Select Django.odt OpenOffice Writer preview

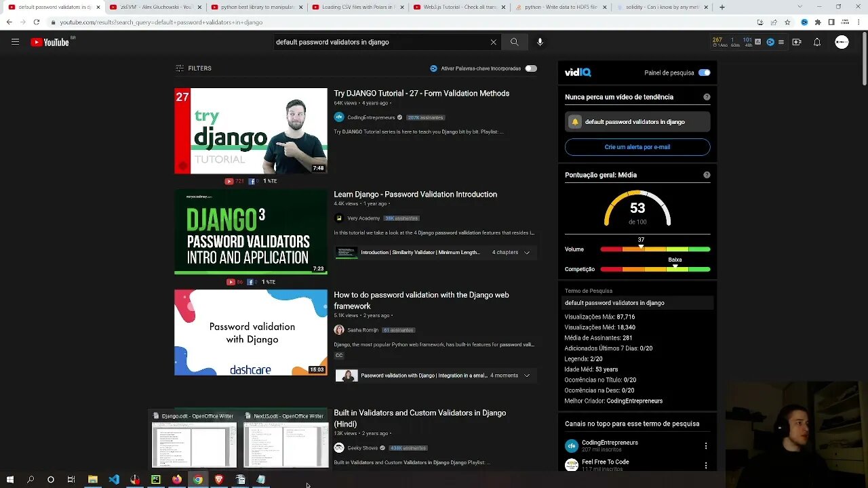(x=194, y=439)
